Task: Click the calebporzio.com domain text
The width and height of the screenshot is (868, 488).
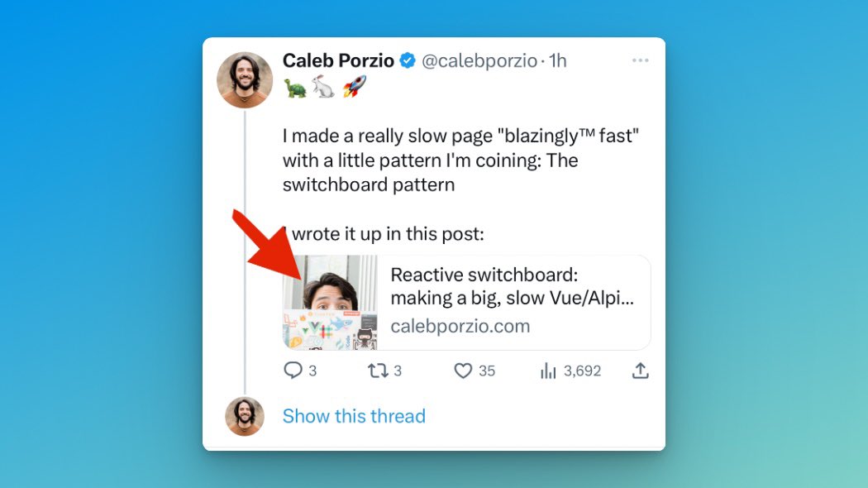Action: point(460,326)
